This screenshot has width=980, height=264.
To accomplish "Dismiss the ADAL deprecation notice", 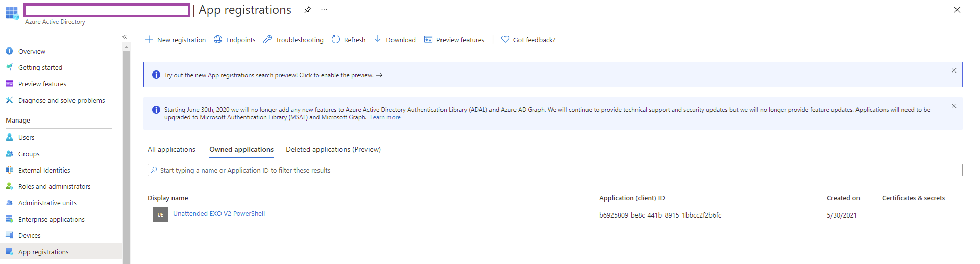I will pyautogui.click(x=954, y=106).
